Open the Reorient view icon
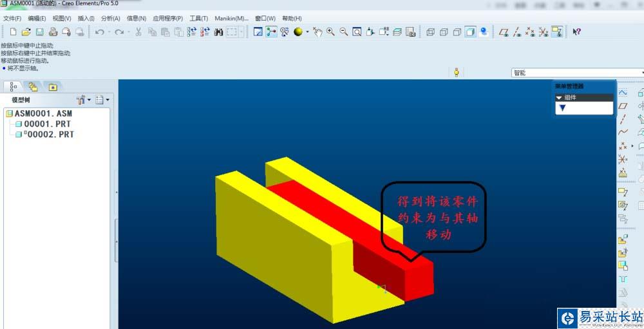This screenshot has height=329, width=644. coord(370,32)
